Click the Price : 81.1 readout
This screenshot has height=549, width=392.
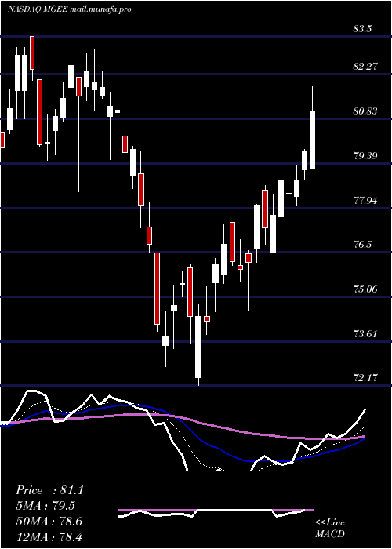click(49, 490)
